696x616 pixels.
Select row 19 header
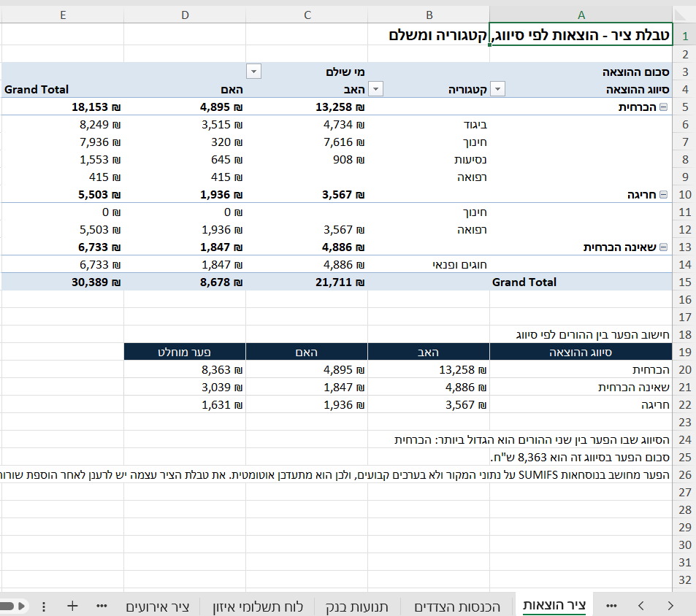[685, 352]
